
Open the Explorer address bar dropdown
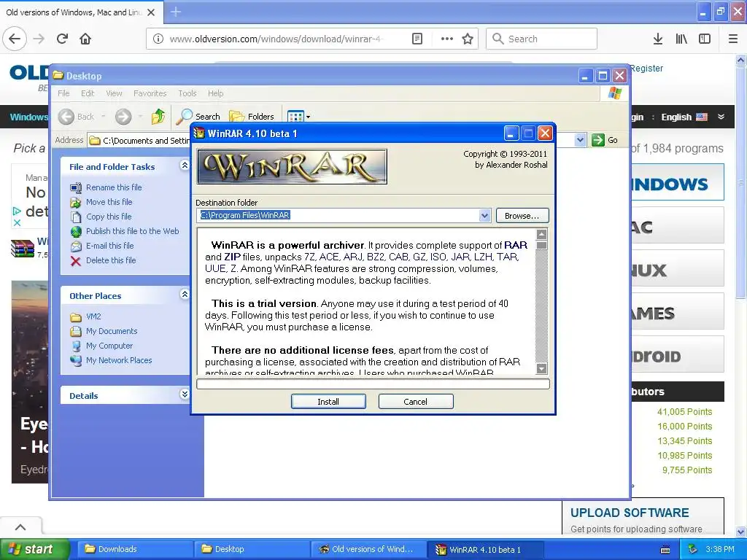coord(580,140)
